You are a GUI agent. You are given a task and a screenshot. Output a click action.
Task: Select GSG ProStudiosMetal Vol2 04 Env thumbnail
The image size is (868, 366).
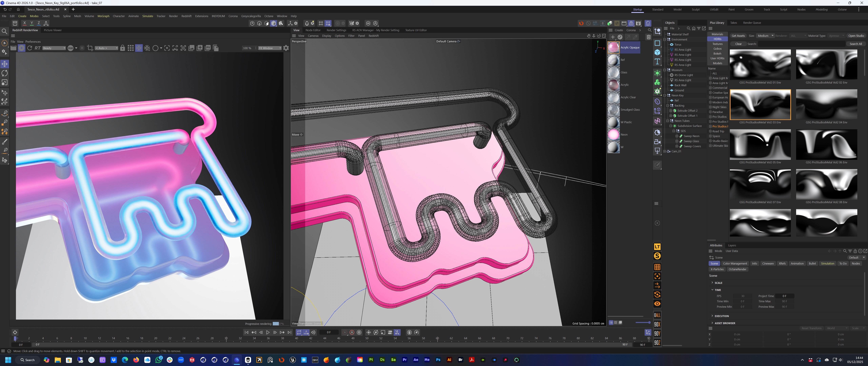[x=826, y=104]
